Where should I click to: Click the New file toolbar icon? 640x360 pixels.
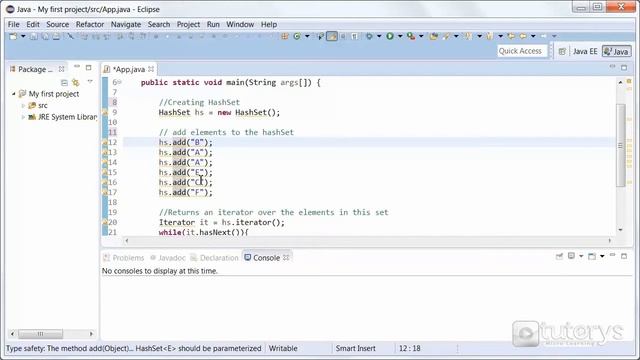[x=13, y=36]
